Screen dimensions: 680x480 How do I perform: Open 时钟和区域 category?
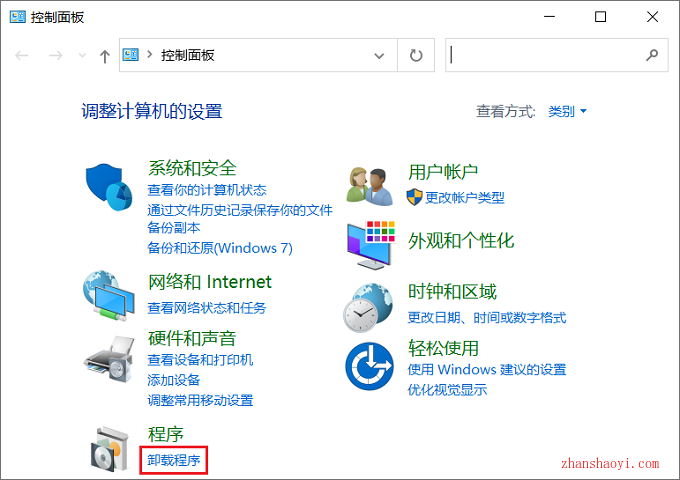[452, 291]
